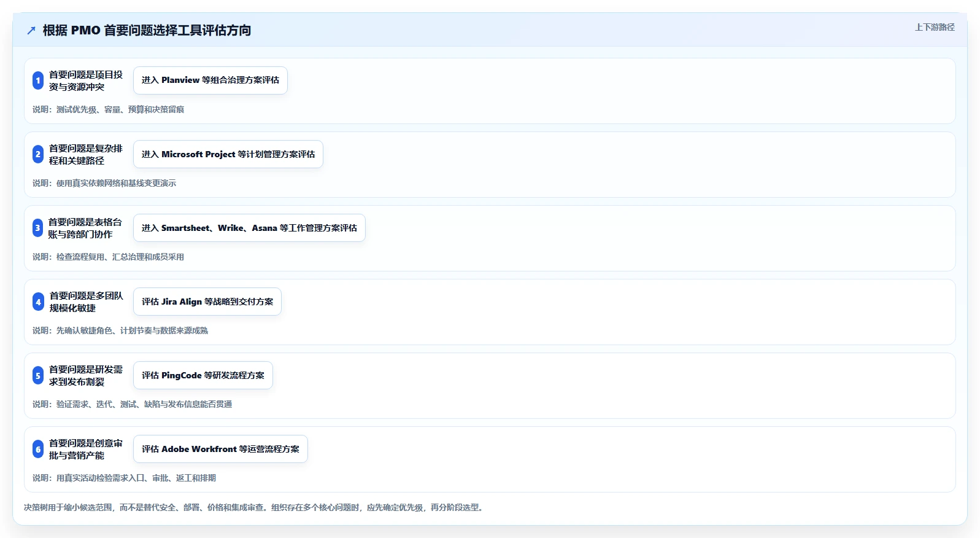
Task: Click the text 首要问题是多团队规模化敏捷
Action: (87, 302)
